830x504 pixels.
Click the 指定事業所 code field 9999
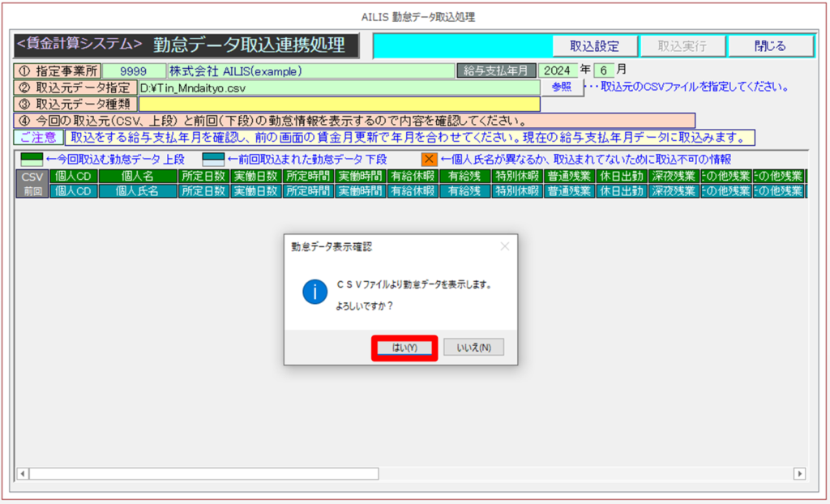(x=133, y=71)
